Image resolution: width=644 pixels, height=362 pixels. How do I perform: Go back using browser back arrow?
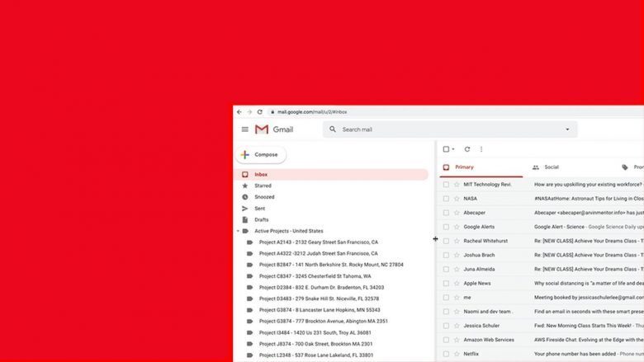pyautogui.click(x=239, y=112)
